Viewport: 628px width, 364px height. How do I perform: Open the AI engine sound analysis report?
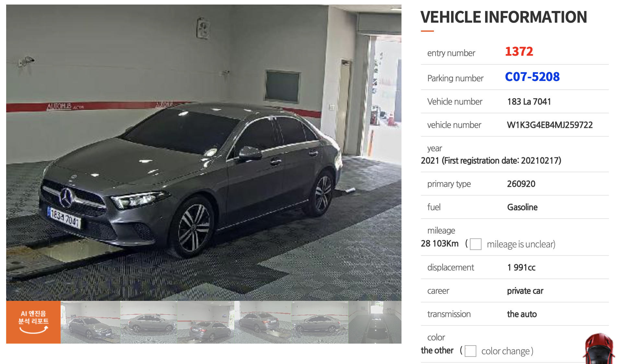coord(33,322)
